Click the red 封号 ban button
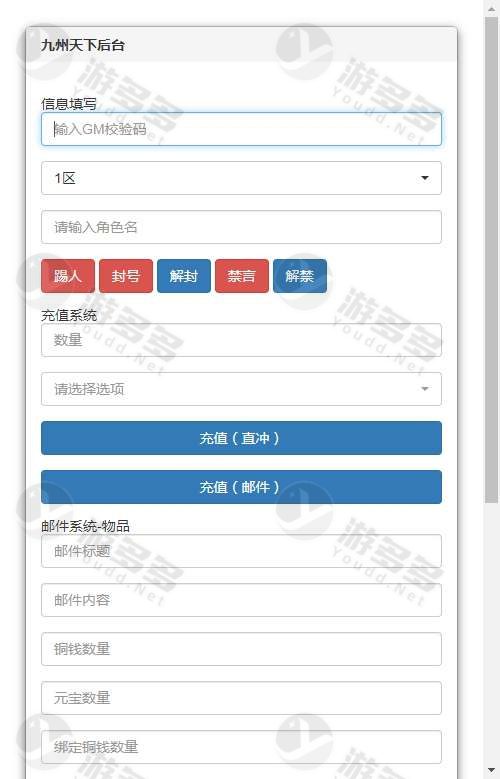500x779 pixels. coord(126,276)
